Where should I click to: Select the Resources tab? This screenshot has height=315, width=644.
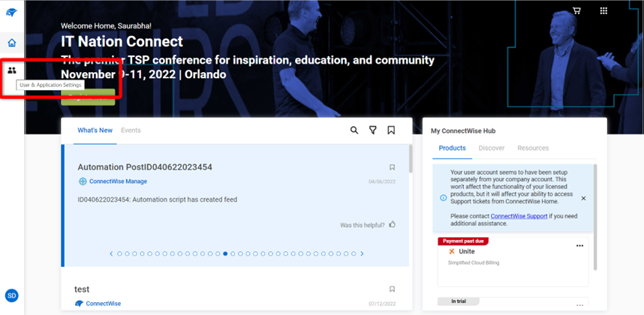[x=533, y=148]
